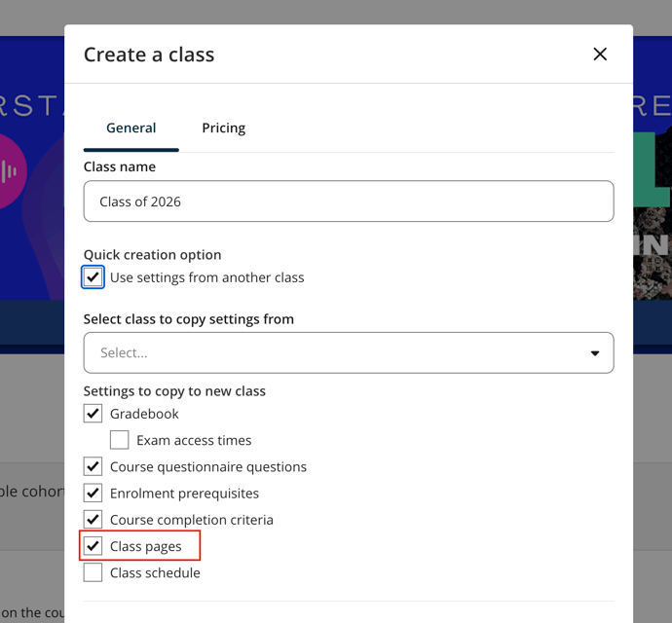Click the Enrolment prerequisites label

(184, 494)
